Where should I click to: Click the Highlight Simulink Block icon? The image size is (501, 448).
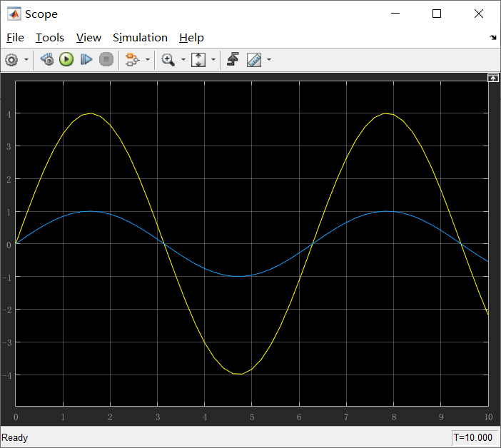click(x=132, y=60)
